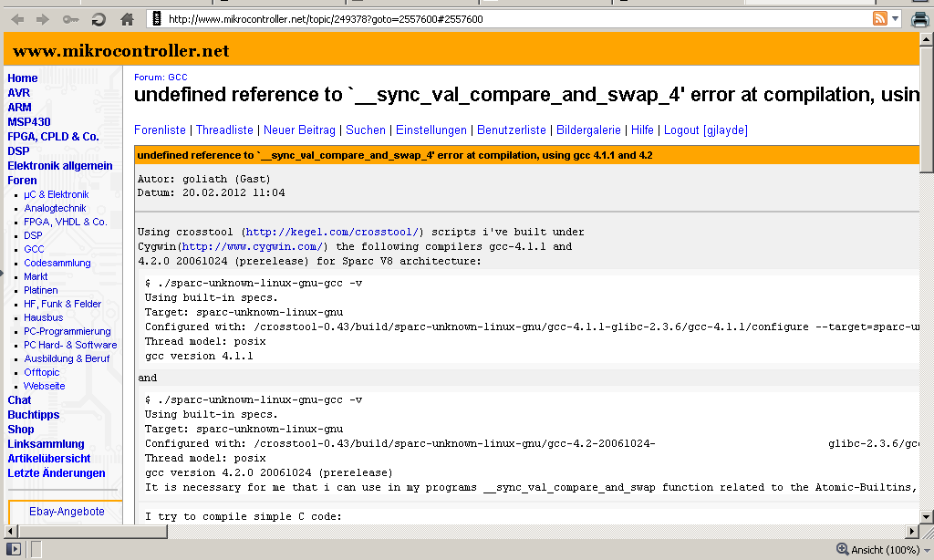Open Linksammlung in the sidebar
This screenshot has height=560, width=934.
pyautogui.click(x=46, y=444)
